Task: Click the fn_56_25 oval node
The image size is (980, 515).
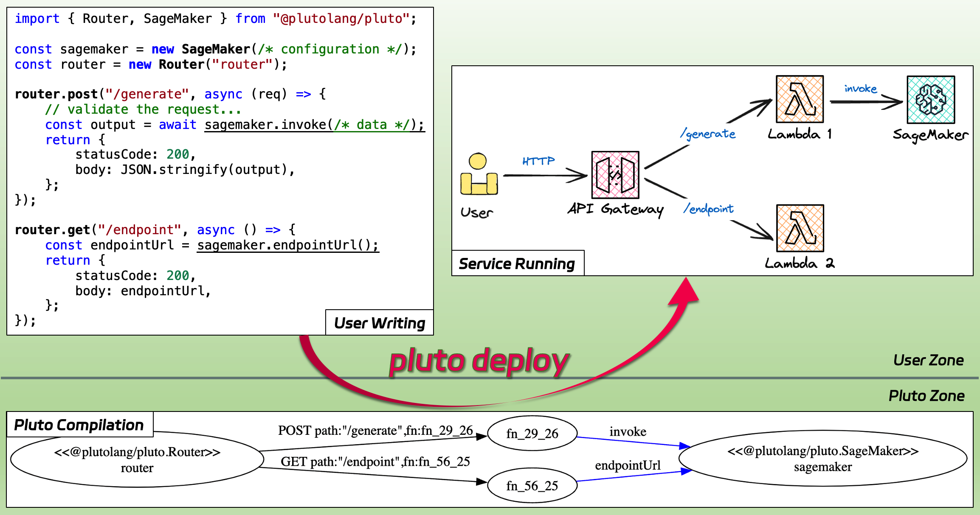Action: pos(532,486)
